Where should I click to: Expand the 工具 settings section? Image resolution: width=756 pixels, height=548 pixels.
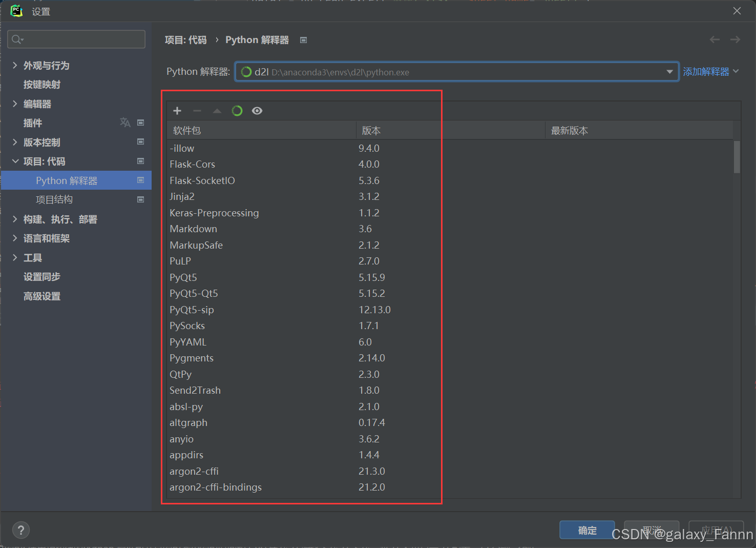click(x=33, y=257)
